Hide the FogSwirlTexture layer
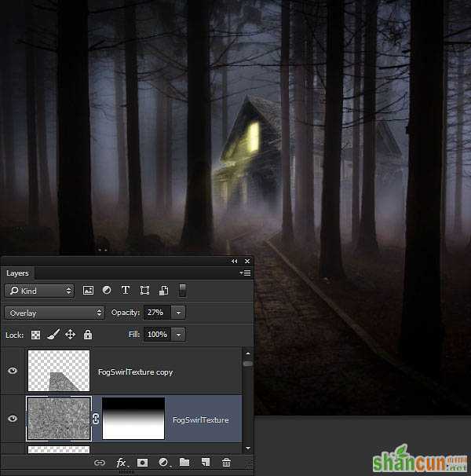Screen dimensions: 471x476 pyautogui.click(x=13, y=419)
